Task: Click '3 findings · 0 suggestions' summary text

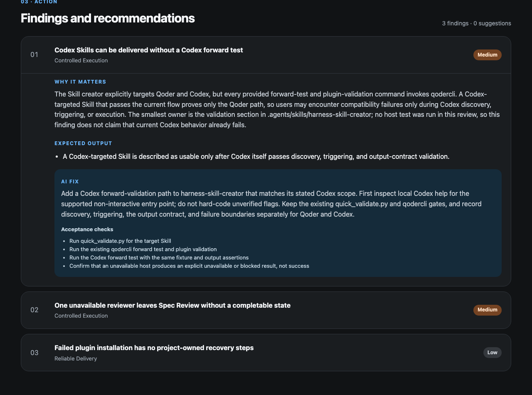Action: pos(476,23)
